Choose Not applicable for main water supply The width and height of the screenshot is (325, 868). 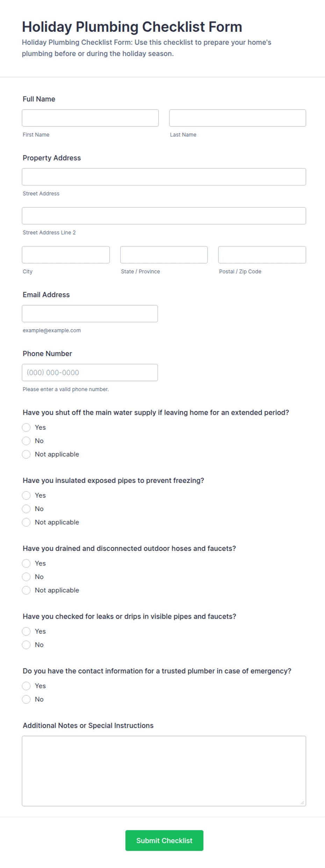[26, 454]
